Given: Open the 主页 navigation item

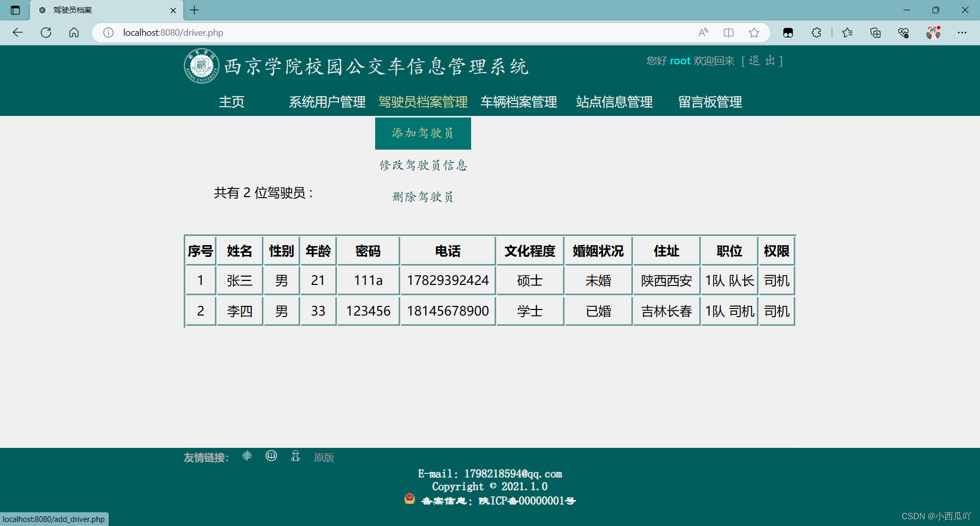Looking at the screenshot, I should [x=232, y=102].
